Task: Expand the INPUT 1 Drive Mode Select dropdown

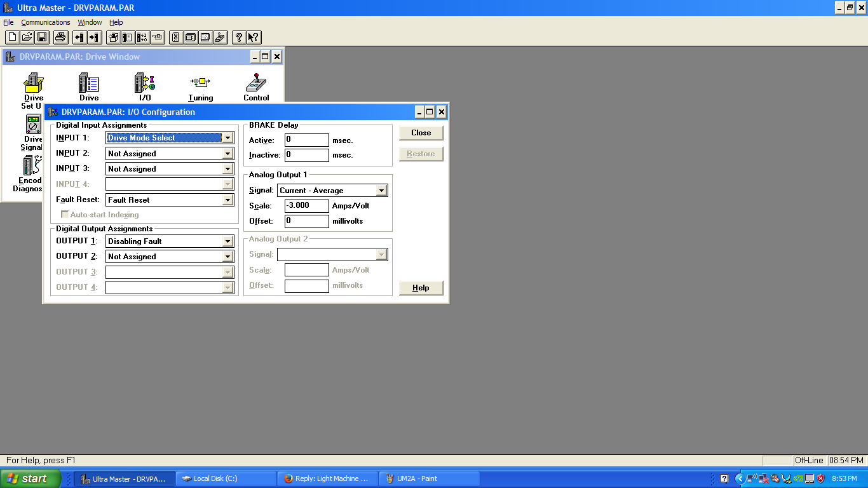Action: pos(227,138)
